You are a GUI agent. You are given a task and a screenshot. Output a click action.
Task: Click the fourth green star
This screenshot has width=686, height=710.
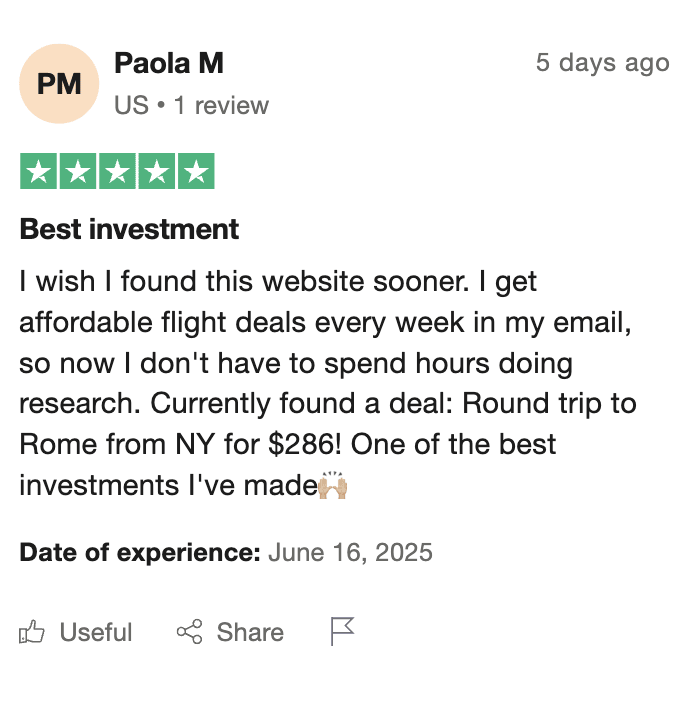pyautogui.click(x=157, y=171)
